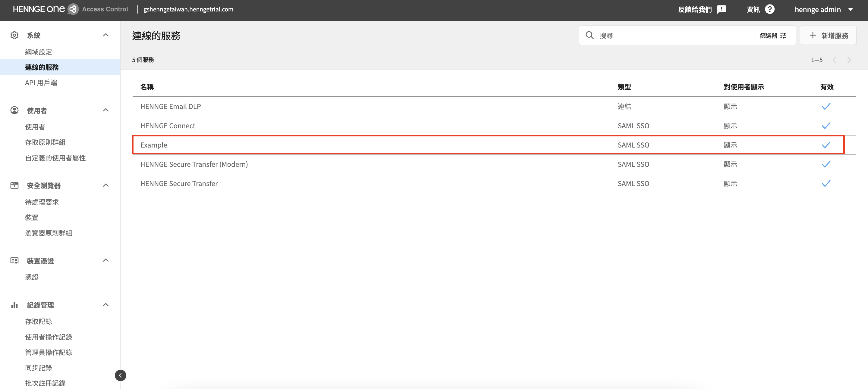Viewport: 868px width, 389px height.
Task: Click the filter sliders icon
Action: pyautogui.click(x=783, y=36)
